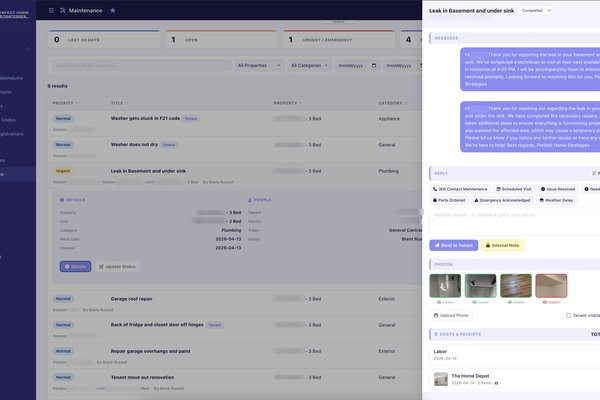Sort by the Title column header
Viewport: 600px width, 400px height.
119,103
